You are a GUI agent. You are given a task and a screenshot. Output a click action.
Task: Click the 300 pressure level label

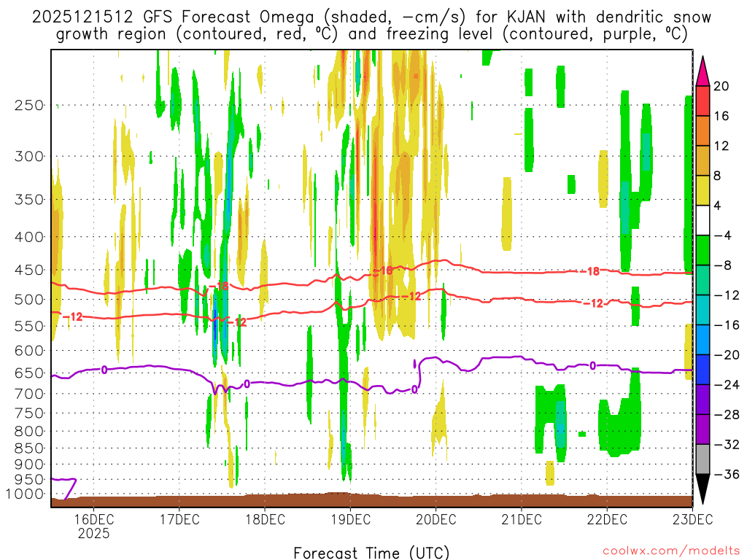(x=29, y=156)
